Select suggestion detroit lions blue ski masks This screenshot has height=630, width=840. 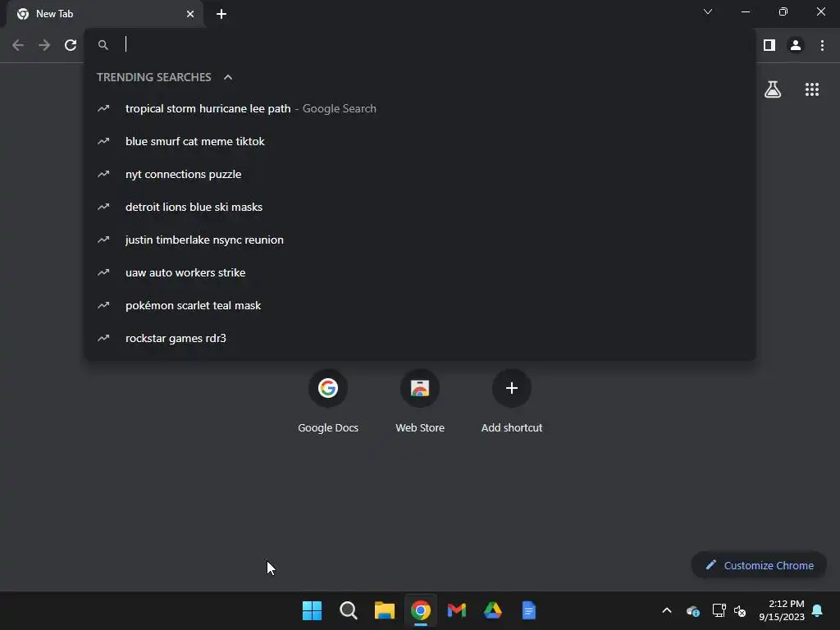tap(420, 207)
